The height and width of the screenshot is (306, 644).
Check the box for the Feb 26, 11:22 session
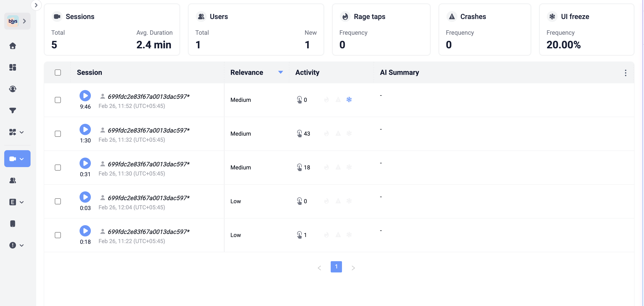(x=58, y=235)
